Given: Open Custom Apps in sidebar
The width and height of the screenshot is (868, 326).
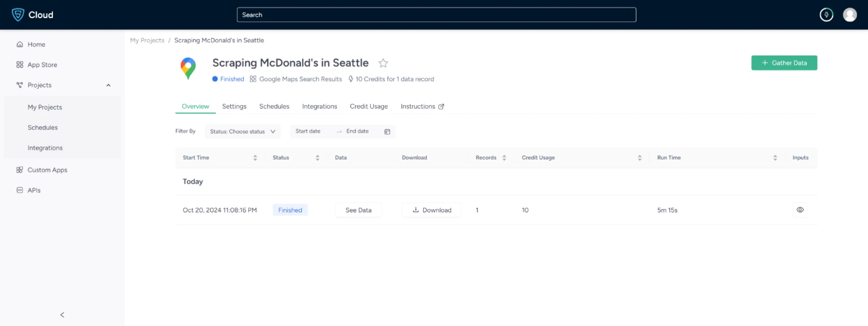Looking at the screenshot, I should tap(47, 170).
